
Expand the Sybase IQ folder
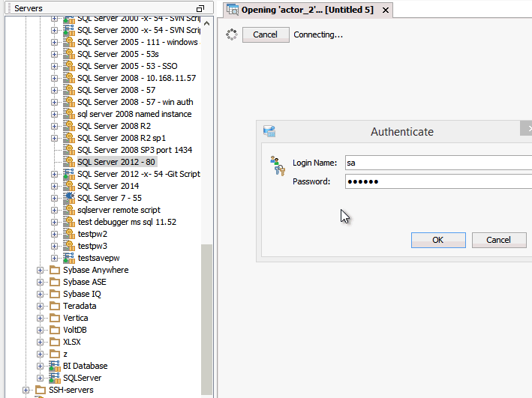40,294
